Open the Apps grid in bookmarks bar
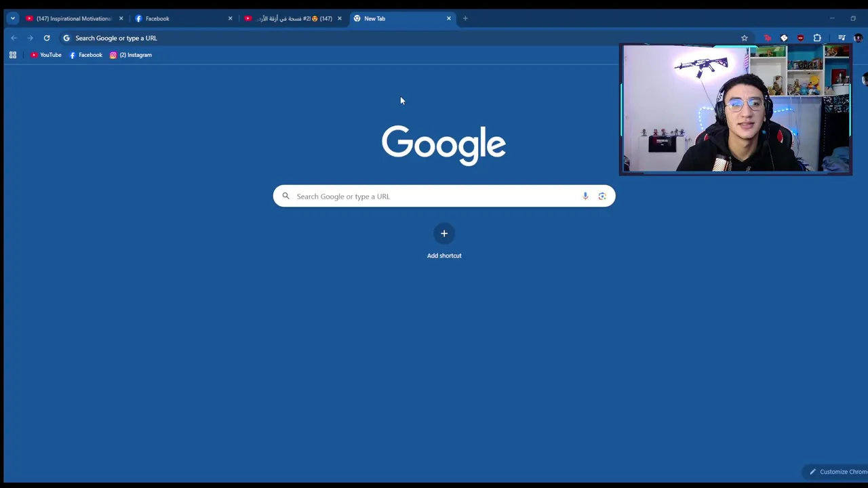Viewport: 868px width, 488px height. 12,55
